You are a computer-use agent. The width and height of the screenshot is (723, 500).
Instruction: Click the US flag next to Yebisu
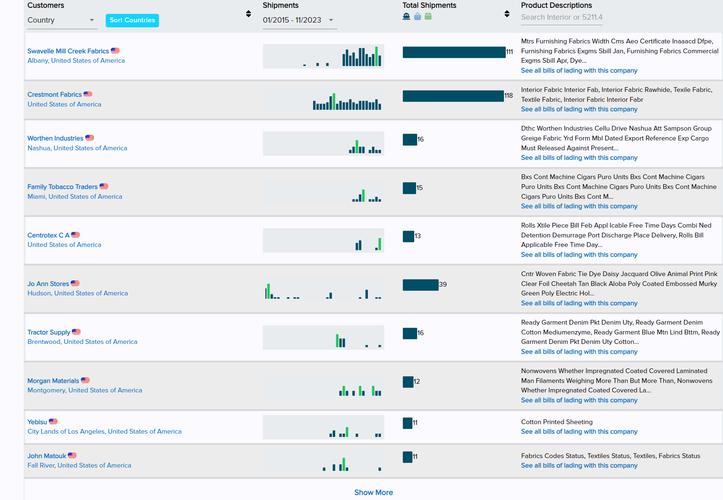tap(53, 422)
